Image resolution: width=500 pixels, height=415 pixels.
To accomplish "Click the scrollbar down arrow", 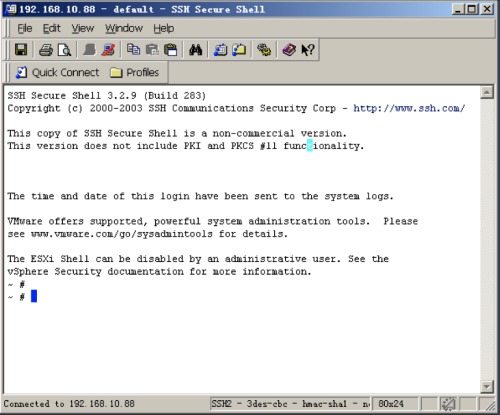I will [x=487, y=387].
